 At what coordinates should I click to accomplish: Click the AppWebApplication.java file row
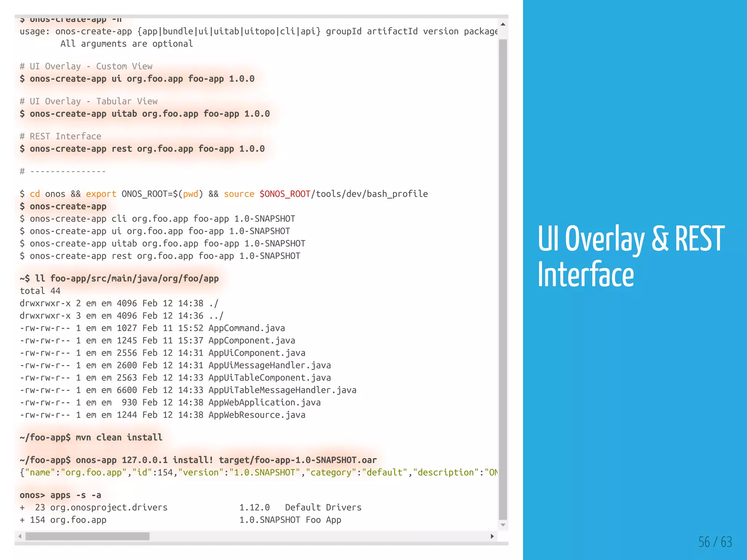point(170,402)
